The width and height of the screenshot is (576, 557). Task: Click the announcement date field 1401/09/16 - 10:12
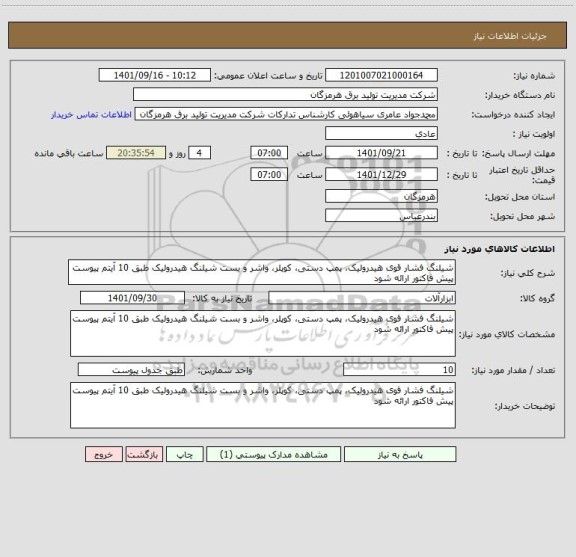(x=155, y=75)
